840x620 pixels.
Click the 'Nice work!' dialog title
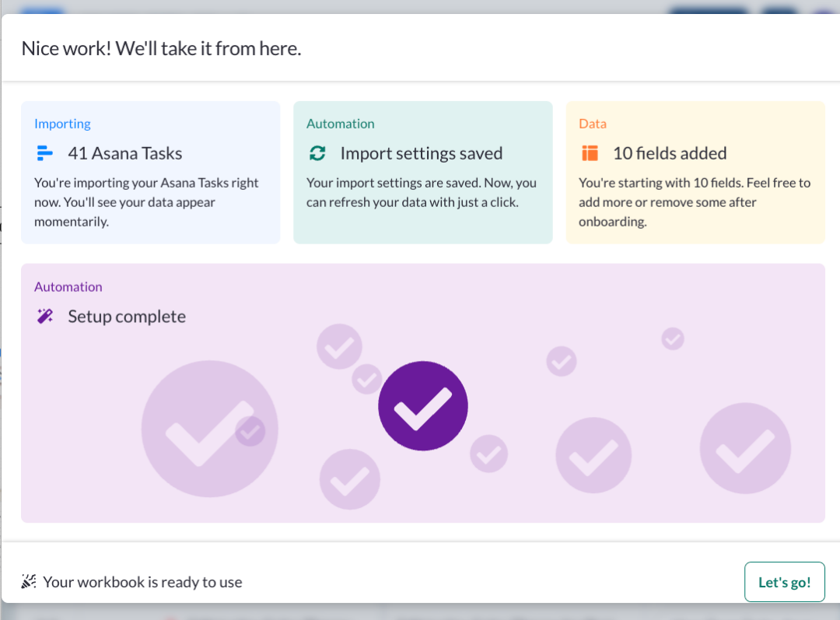(161, 48)
